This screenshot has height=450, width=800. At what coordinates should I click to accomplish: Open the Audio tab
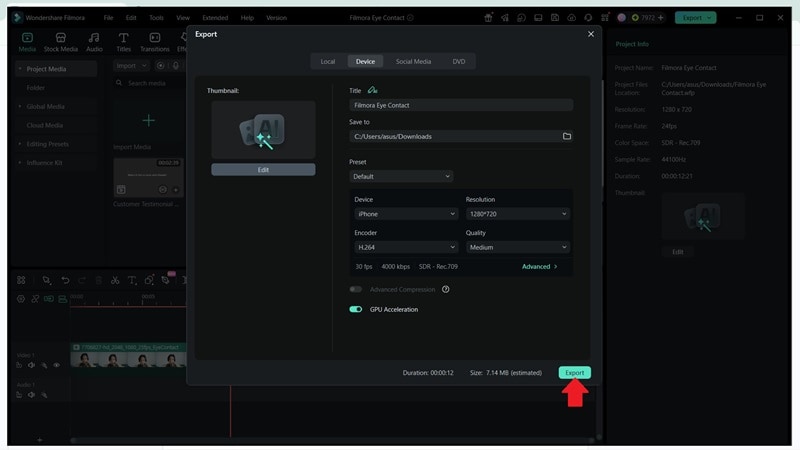pos(94,42)
